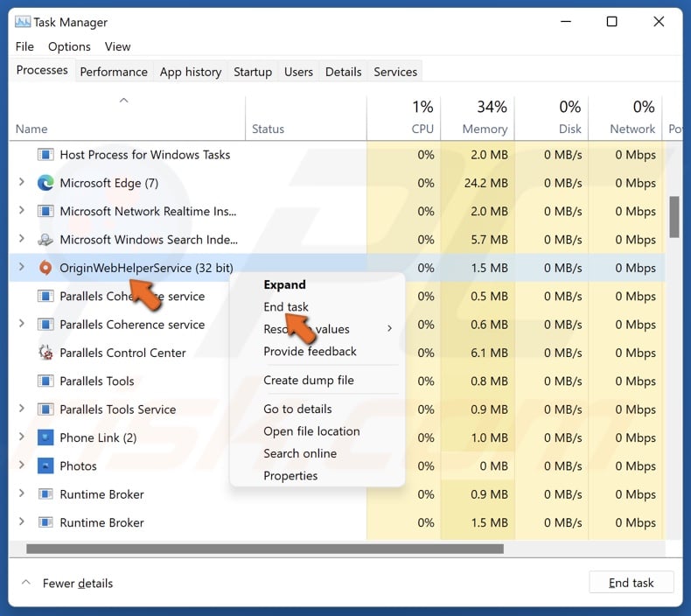Viewport: 691px width, 616px height.
Task: Expand the Microsoft Edge (7) process group
Action: (21, 182)
